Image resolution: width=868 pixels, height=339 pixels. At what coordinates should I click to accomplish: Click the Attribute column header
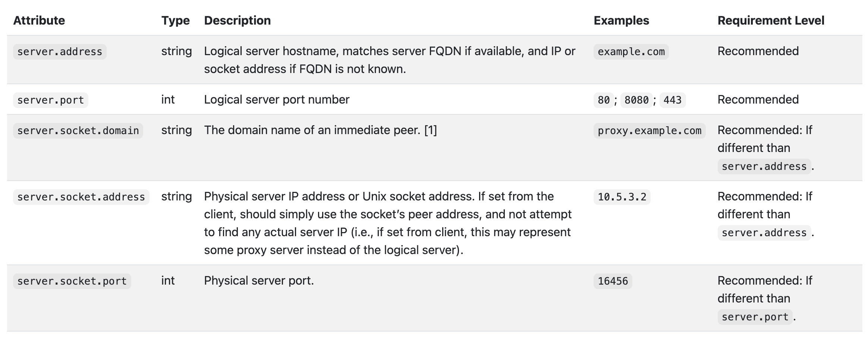(x=39, y=20)
